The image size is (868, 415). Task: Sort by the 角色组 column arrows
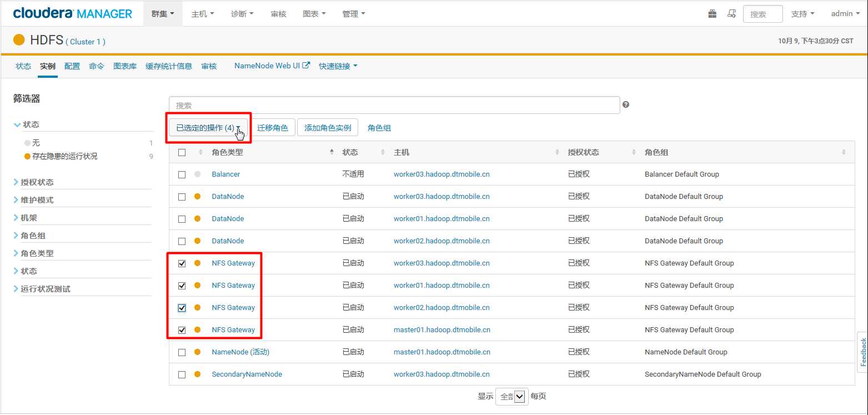tap(844, 152)
